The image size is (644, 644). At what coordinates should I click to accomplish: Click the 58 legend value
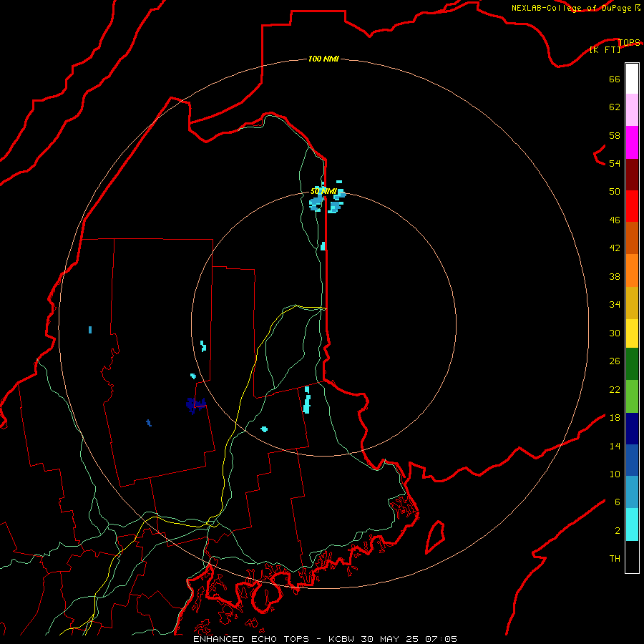615,135
